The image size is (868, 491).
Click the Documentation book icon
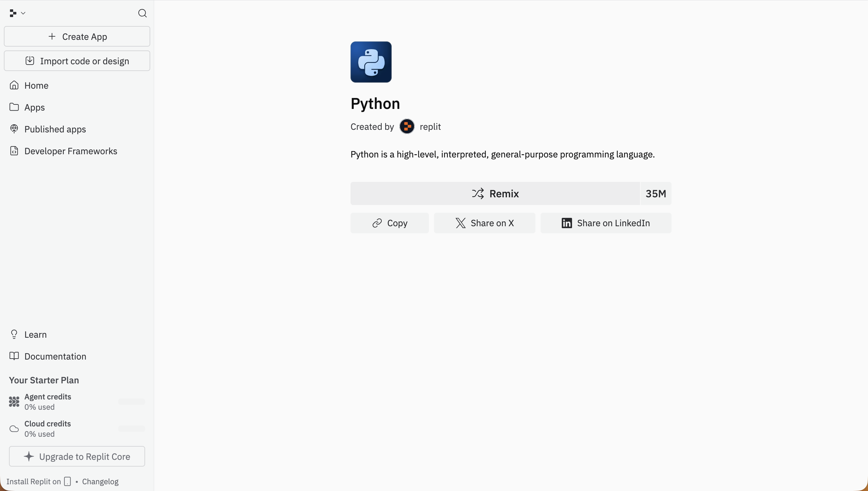point(14,356)
